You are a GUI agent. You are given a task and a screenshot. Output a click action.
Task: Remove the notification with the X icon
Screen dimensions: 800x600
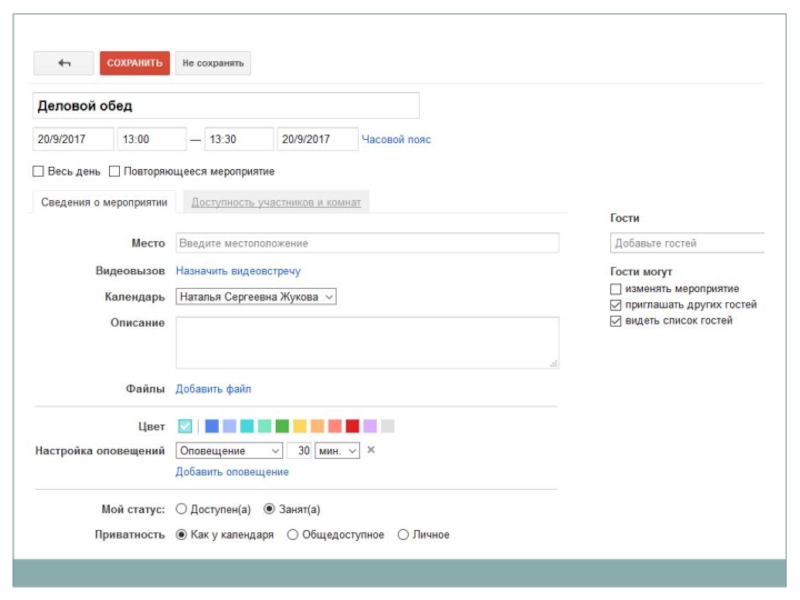(371, 451)
